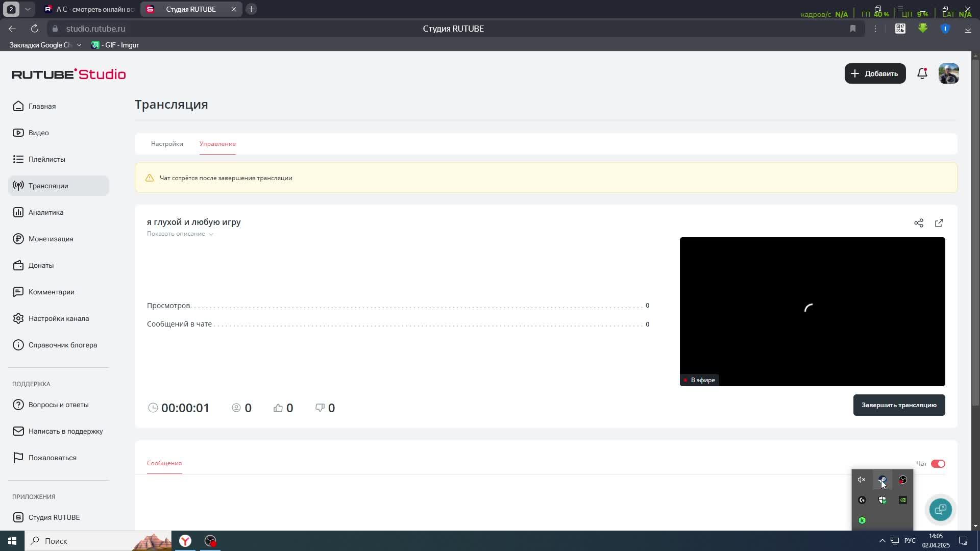Click the stream timer 00:00:01
The image size is (980, 551).
[x=185, y=408]
